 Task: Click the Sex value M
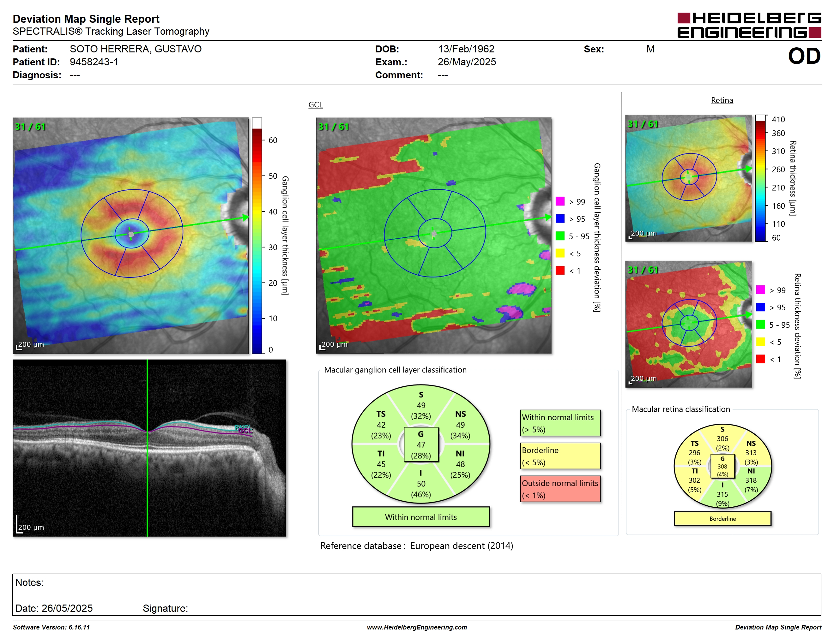[x=650, y=49]
